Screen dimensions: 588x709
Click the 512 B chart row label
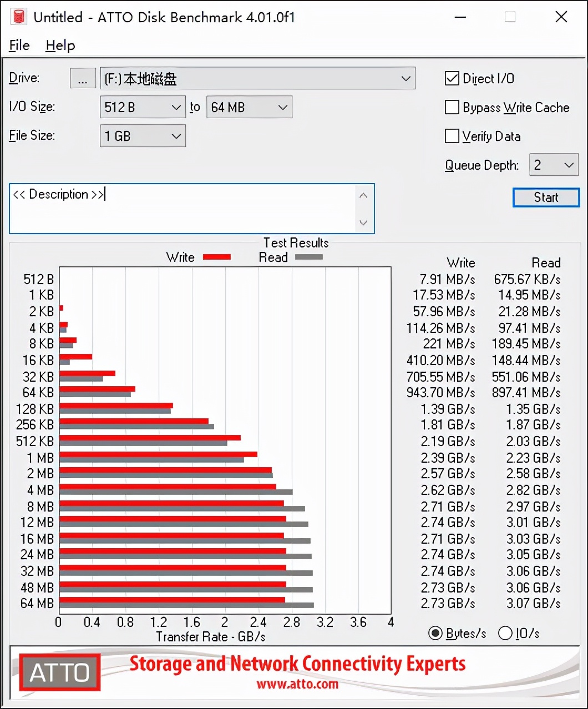pyautogui.click(x=38, y=279)
